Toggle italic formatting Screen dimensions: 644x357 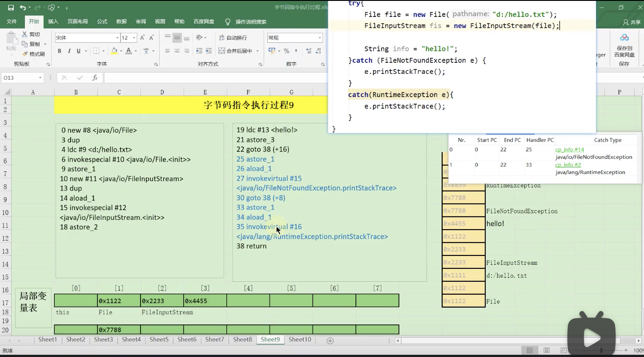click(x=69, y=51)
